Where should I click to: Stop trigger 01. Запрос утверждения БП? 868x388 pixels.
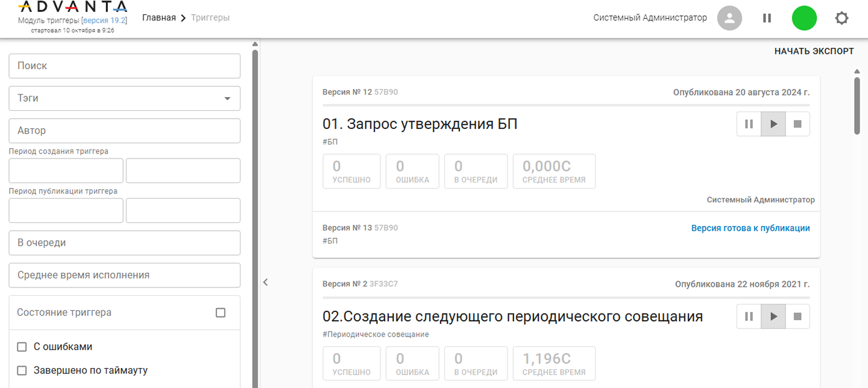797,124
